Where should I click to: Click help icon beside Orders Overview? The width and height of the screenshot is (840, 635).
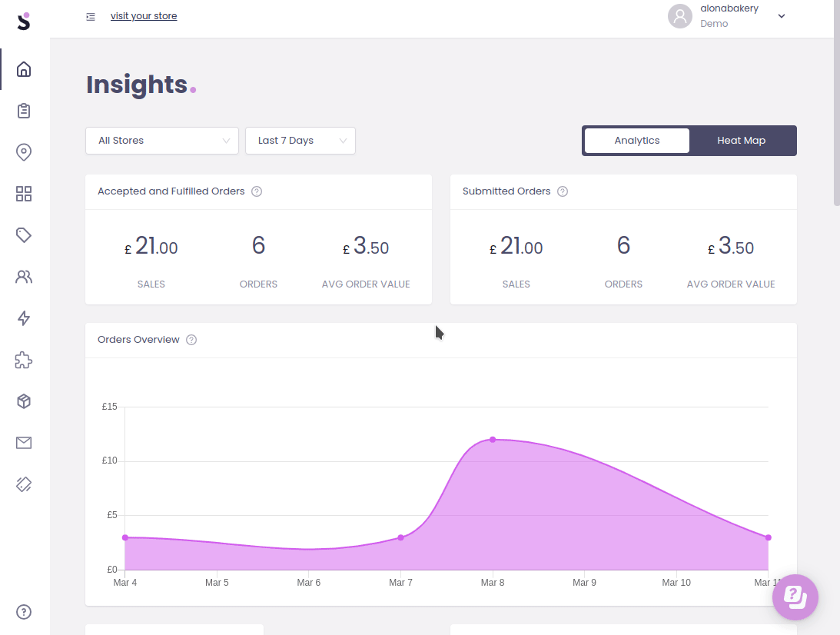tap(191, 340)
